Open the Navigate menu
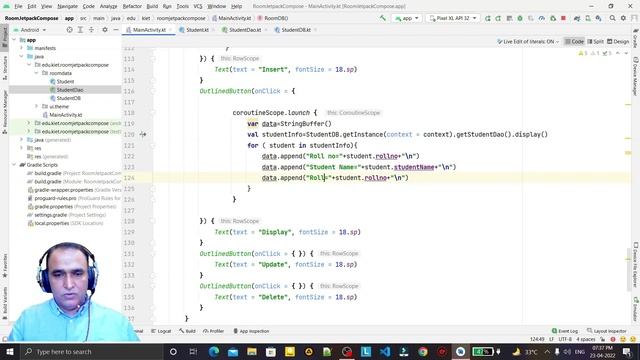 point(67,6)
